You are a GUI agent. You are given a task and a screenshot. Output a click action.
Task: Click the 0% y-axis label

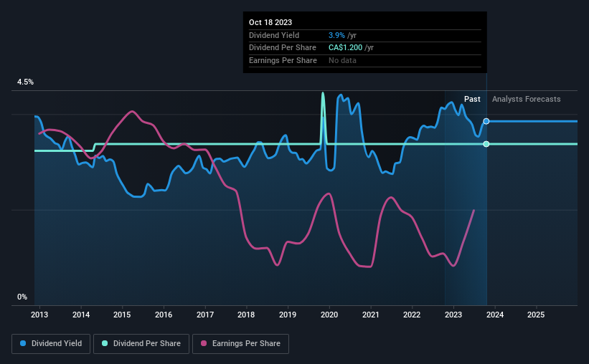coord(22,297)
